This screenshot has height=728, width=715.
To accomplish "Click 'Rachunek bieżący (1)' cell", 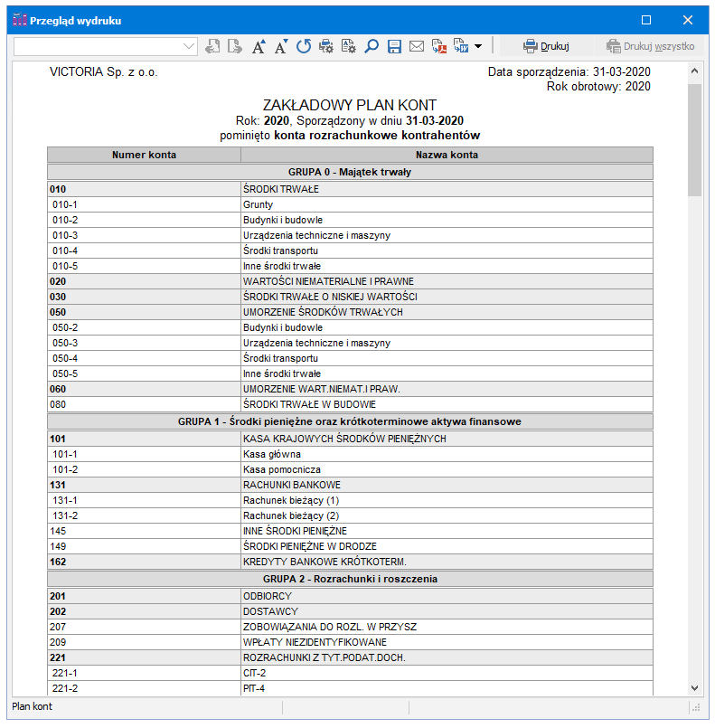I will point(447,500).
